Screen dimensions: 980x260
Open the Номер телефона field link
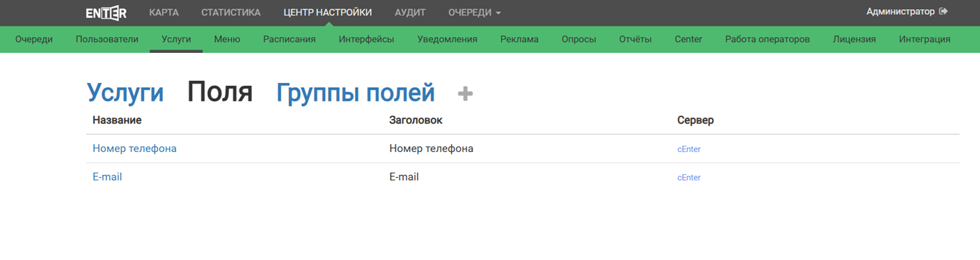click(x=134, y=148)
